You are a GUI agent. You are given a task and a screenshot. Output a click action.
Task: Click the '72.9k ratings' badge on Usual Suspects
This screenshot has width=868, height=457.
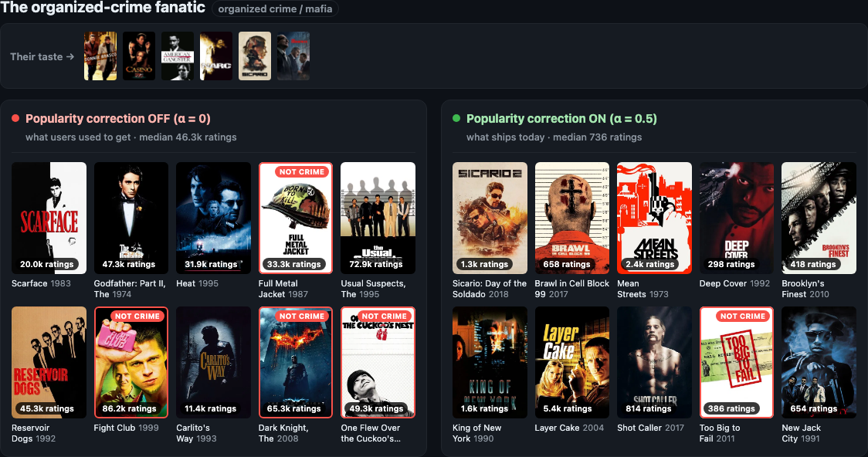(376, 265)
